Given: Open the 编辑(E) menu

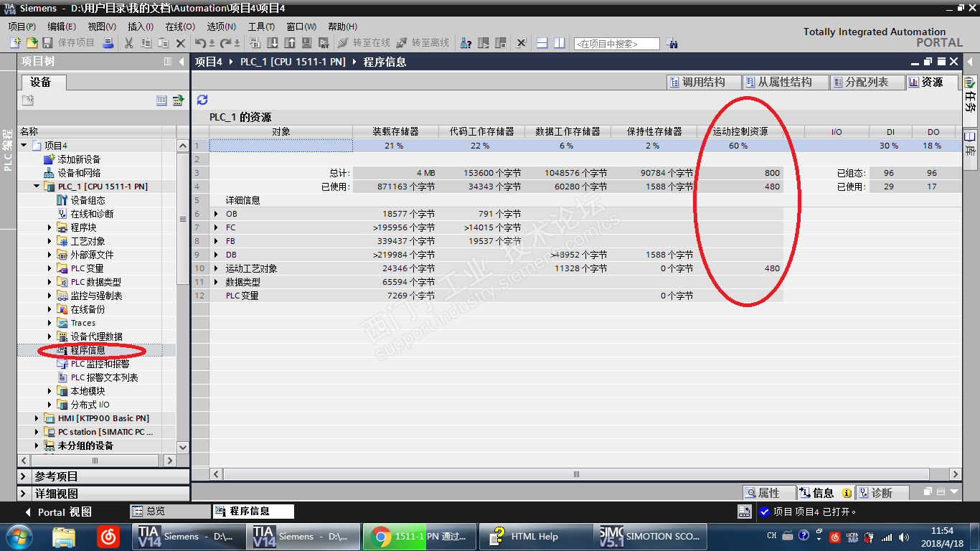Looking at the screenshot, I should point(62,27).
